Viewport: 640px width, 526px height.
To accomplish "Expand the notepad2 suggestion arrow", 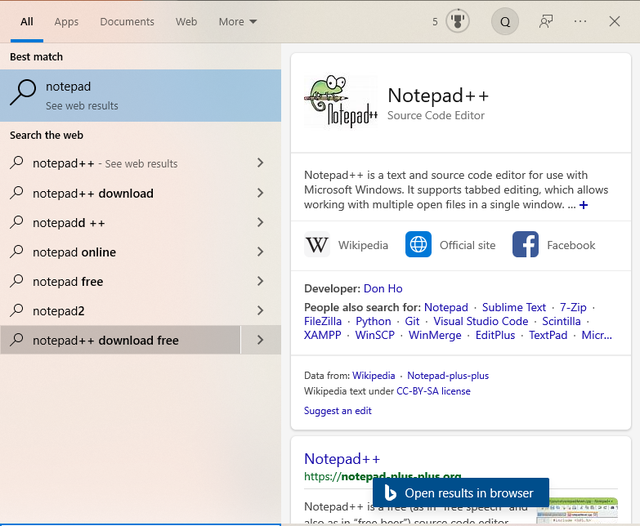I will coord(260,310).
